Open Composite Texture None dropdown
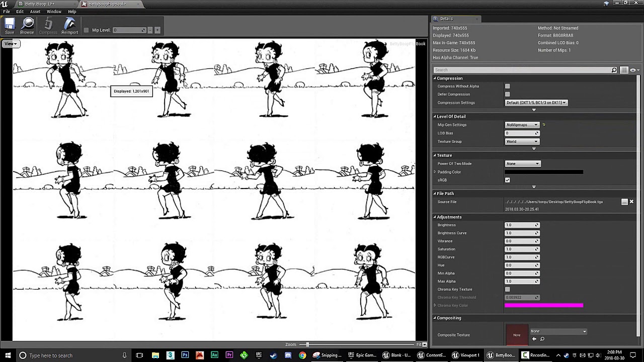 coord(558,331)
